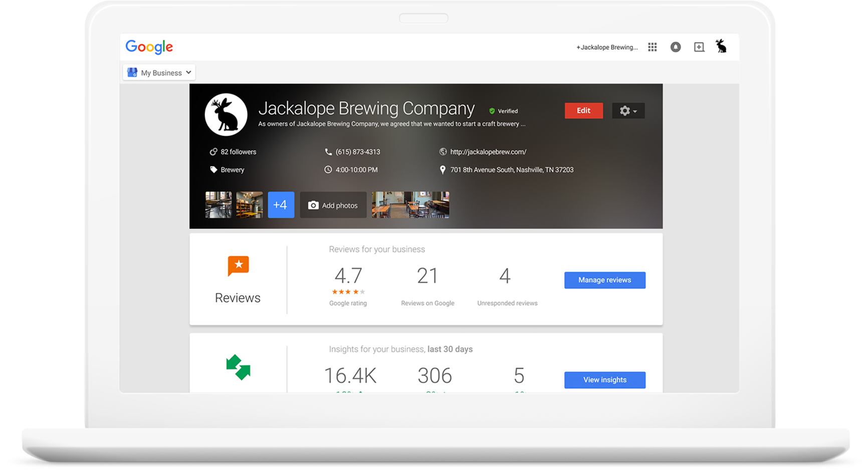
Task: Click the +4 more photos tile
Action: click(x=281, y=205)
